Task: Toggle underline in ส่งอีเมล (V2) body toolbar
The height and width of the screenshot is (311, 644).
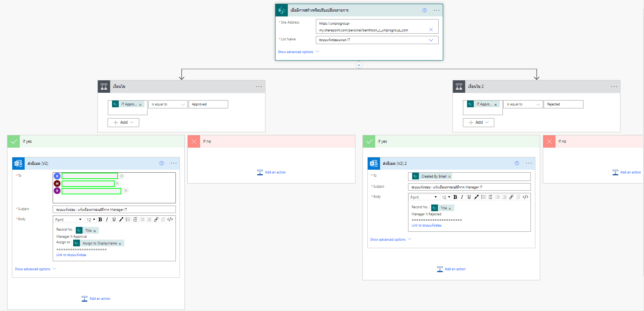Action: (114, 219)
